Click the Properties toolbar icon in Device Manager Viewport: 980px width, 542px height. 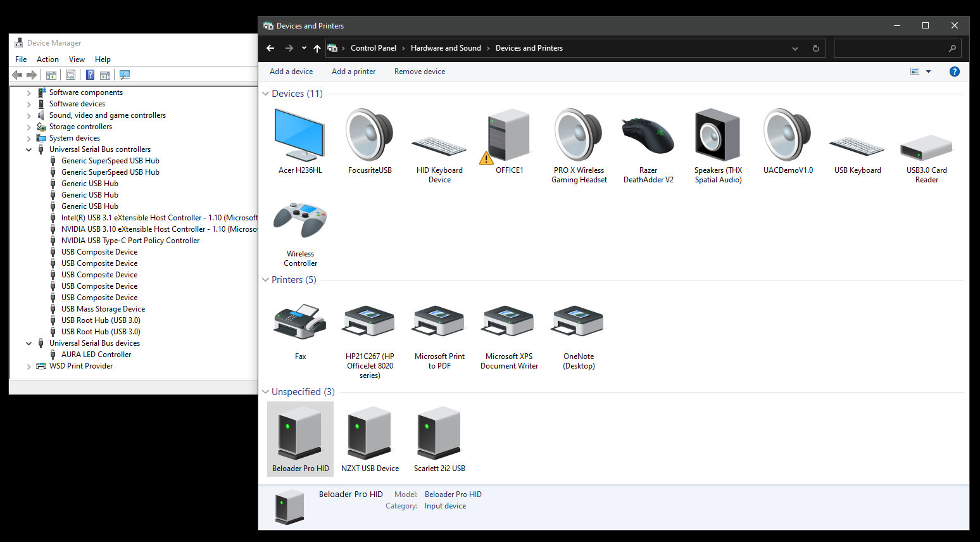tap(70, 75)
